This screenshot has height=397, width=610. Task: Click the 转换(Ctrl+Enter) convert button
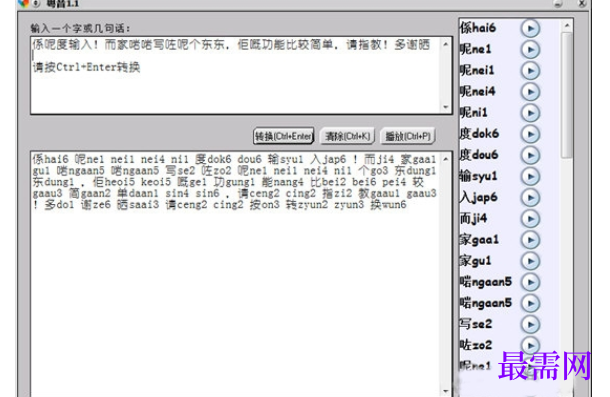pos(284,136)
